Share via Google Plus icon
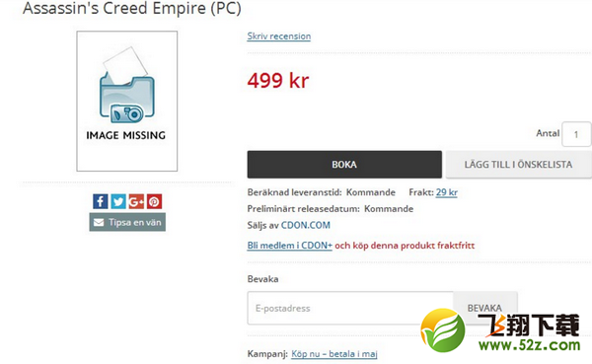Image resolution: width=592 pixels, height=364 pixels. [136, 201]
